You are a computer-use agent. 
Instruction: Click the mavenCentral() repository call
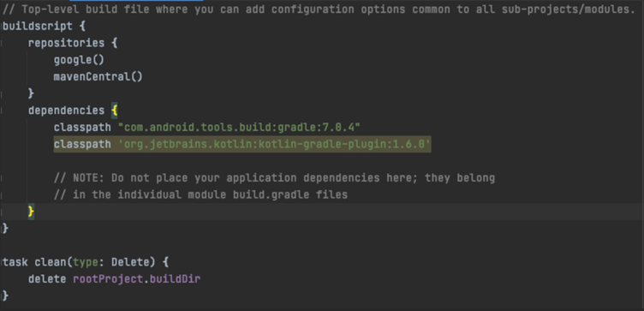tap(98, 77)
